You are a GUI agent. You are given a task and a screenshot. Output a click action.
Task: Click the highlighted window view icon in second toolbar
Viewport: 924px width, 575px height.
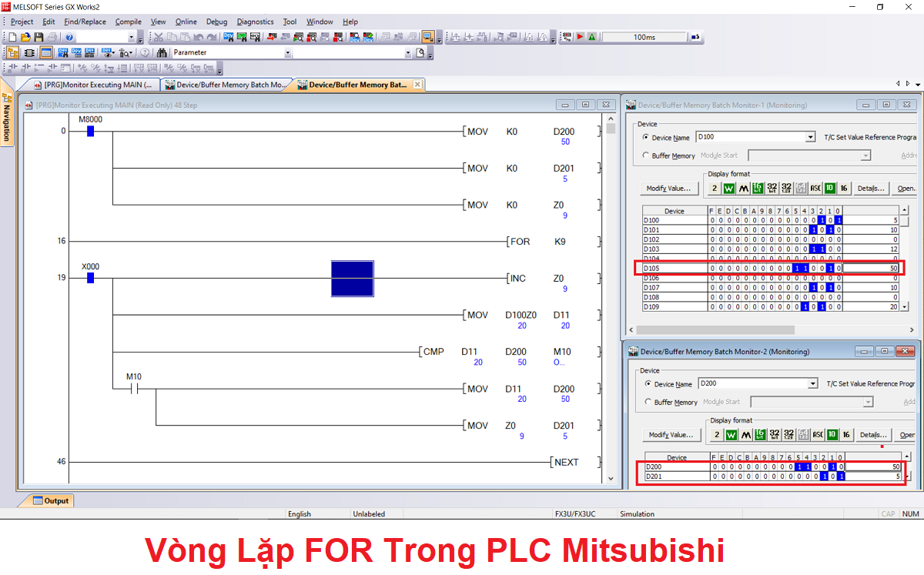click(x=46, y=52)
